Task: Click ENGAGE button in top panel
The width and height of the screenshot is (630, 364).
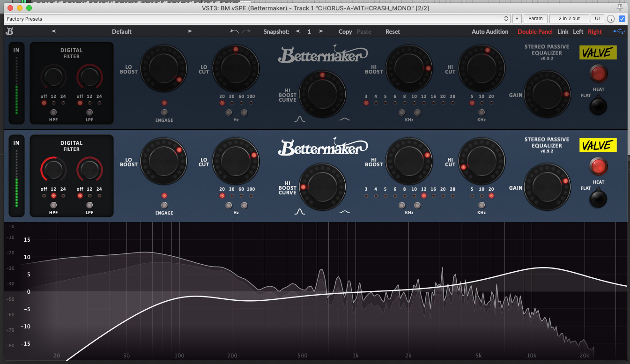Action: 164,112
